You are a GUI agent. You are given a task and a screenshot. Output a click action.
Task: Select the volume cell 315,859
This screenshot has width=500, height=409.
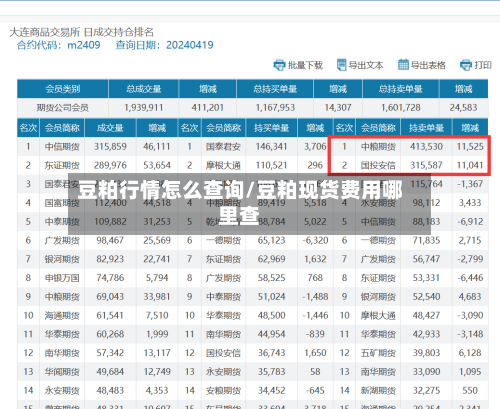coord(110,146)
